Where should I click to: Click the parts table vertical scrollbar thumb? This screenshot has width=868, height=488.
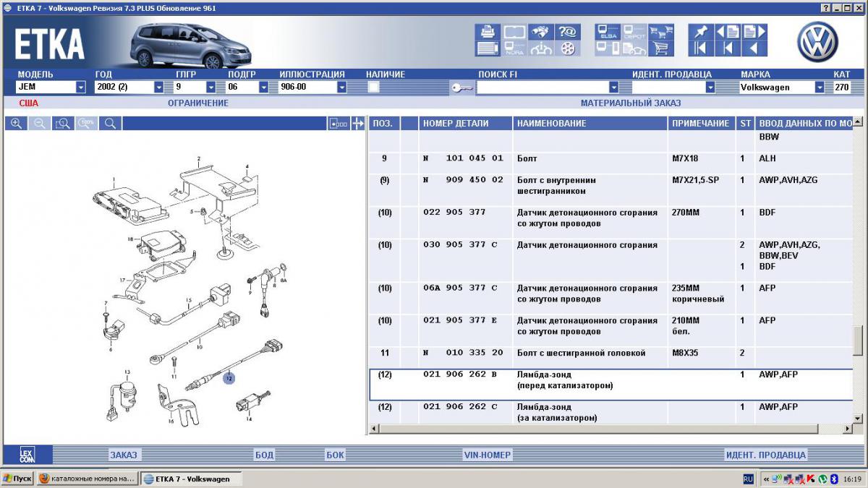[x=858, y=341]
